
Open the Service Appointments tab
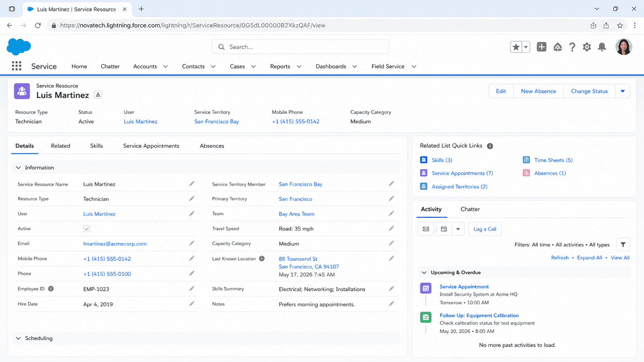[x=151, y=146]
